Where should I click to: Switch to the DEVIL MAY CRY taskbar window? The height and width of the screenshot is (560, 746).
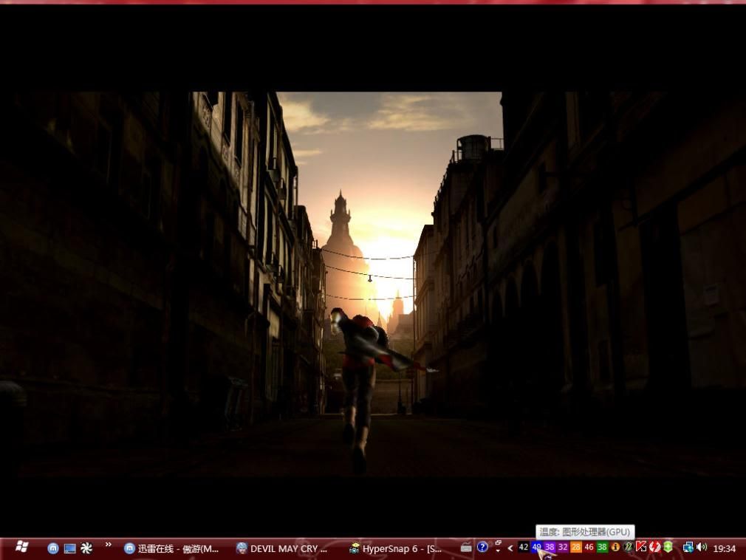[283, 549]
